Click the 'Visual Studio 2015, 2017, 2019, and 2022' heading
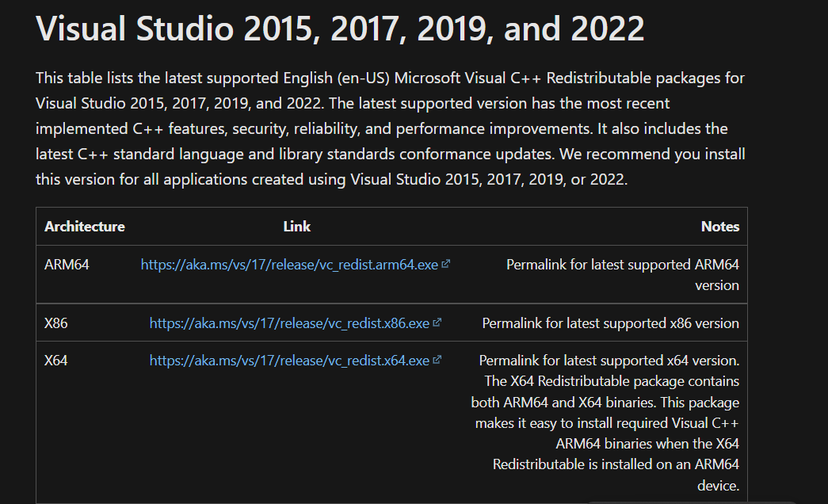Viewport: 828px width, 504px height. click(x=340, y=28)
